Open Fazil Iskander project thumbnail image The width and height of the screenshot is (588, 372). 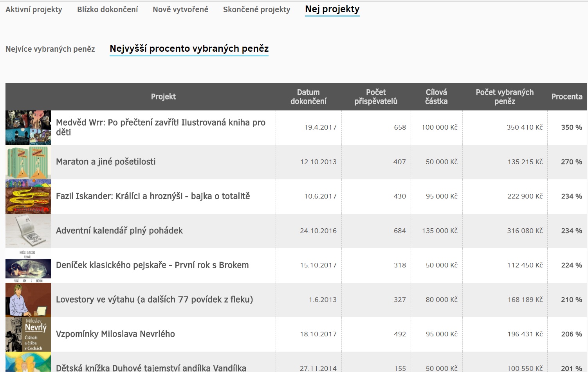point(28,197)
